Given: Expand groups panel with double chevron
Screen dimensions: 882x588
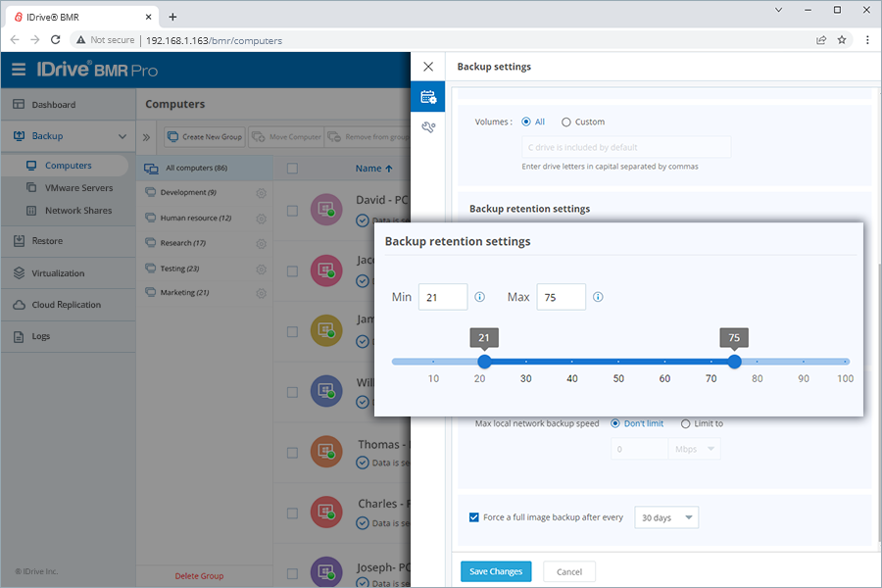Looking at the screenshot, I should (x=146, y=137).
